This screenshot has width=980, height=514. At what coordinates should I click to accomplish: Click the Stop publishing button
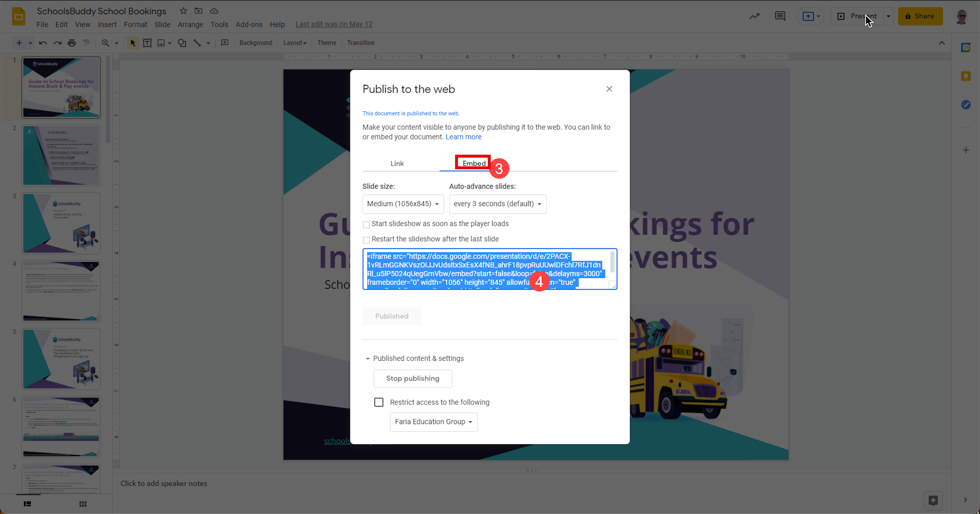[x=413, y=378]
